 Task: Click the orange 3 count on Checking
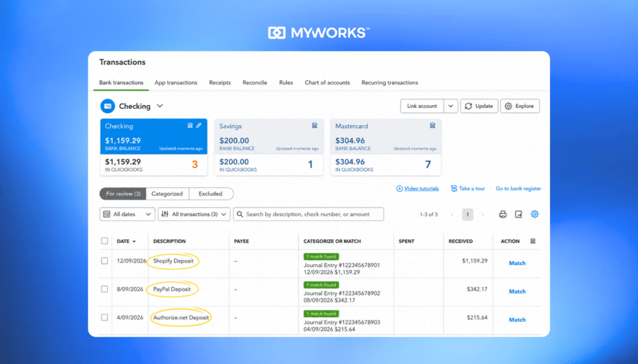coord(195,164)
